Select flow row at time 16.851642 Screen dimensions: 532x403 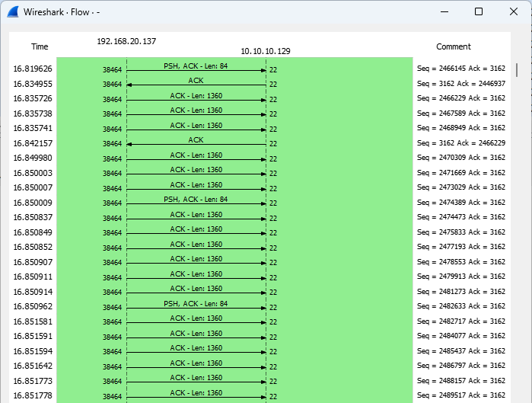click(x=260, y=366)
